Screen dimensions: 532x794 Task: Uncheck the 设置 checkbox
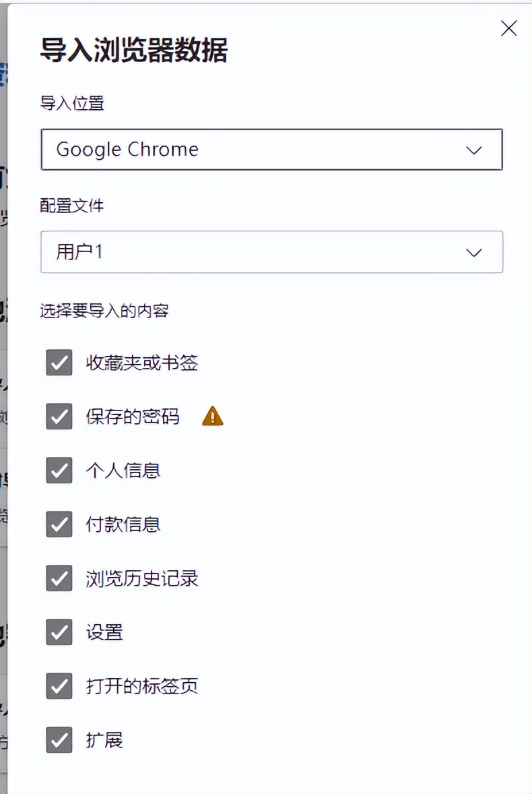click(59, 632)
